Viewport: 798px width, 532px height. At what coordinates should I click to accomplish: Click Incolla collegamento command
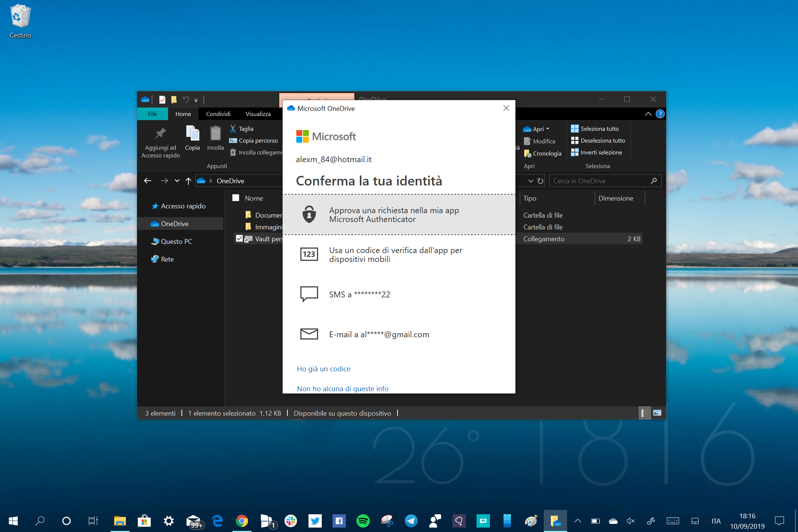[256, 152]
